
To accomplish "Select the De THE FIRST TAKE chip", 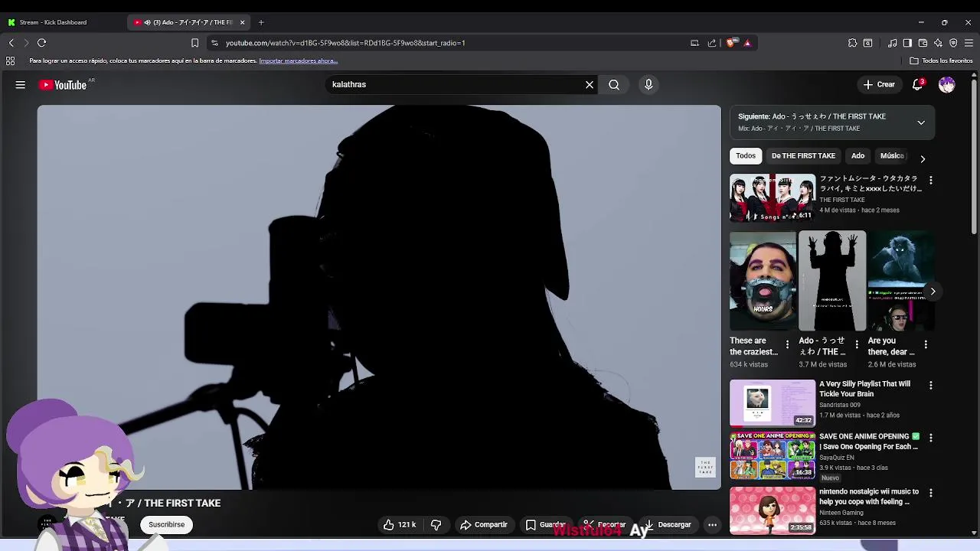I will pos(803,156).
